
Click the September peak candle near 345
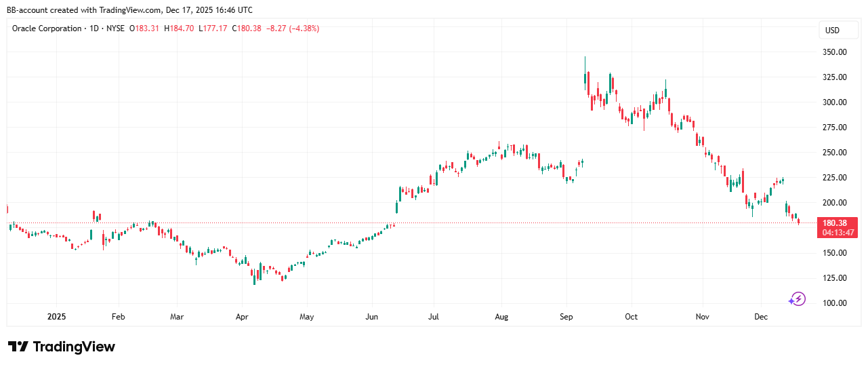(585, 78)
